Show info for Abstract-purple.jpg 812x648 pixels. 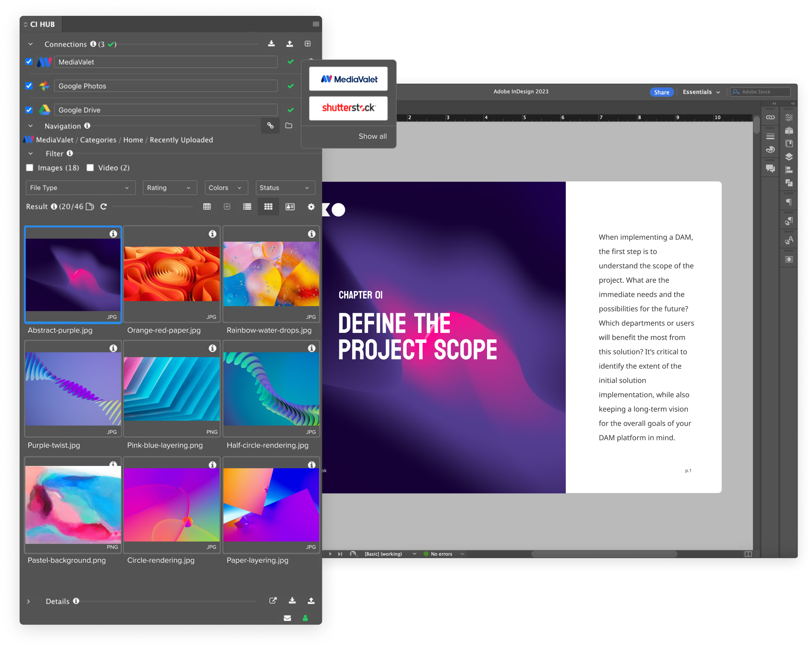pos(113,234)
